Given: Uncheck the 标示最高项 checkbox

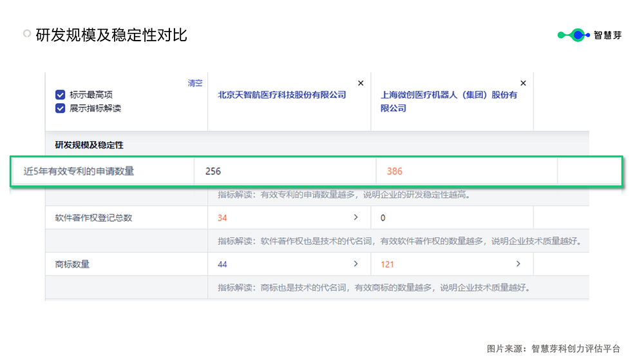Looking at the screenshot, I should click(60, 95).
